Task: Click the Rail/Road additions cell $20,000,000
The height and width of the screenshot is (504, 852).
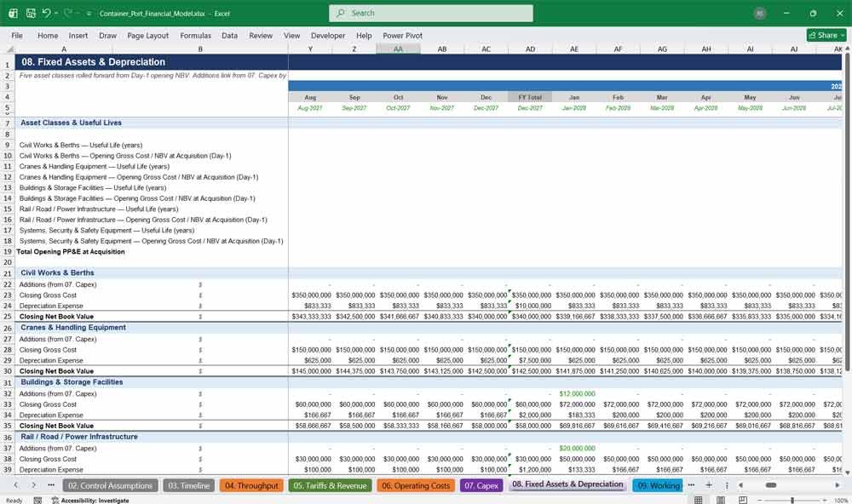Action: [574, 448]
